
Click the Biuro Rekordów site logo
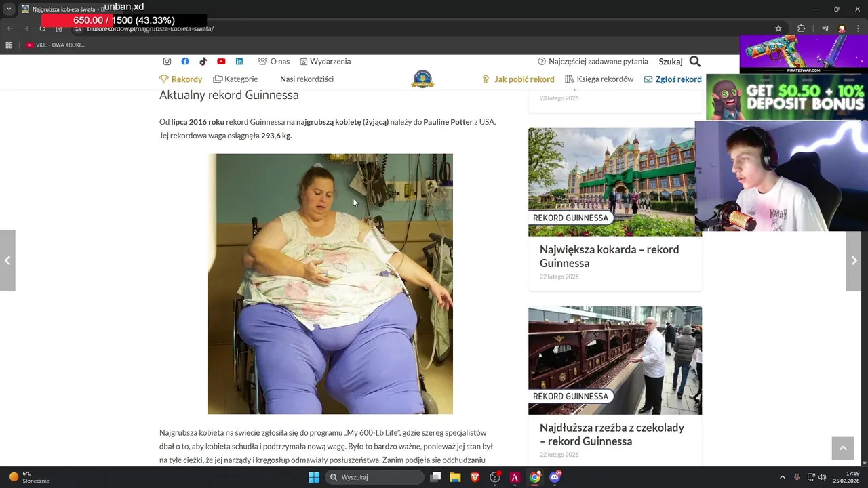[x=422, y=79]
